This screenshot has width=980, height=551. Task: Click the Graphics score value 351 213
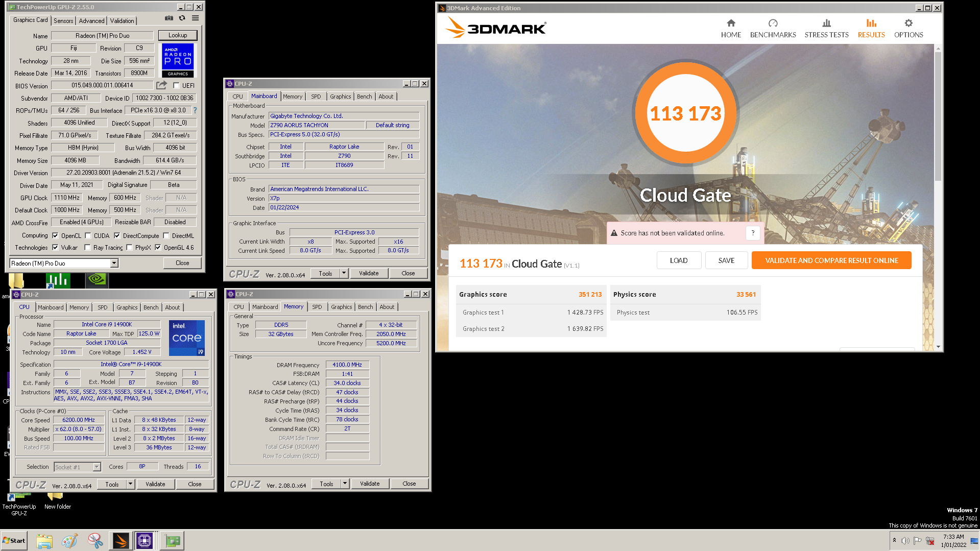pyautogui.click(x=590, y=295)
